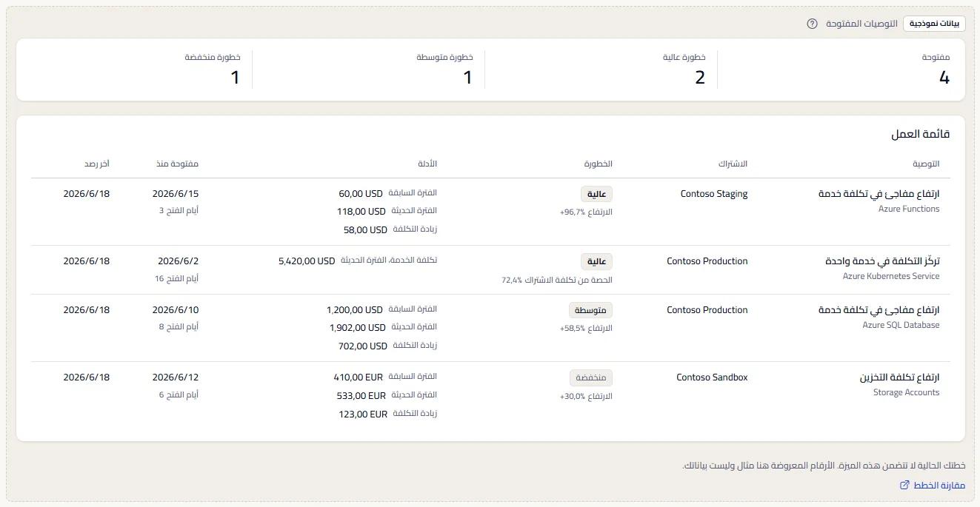
Task: Click the Contoso Sandbox subscription
Action: (x=712, y=377)
